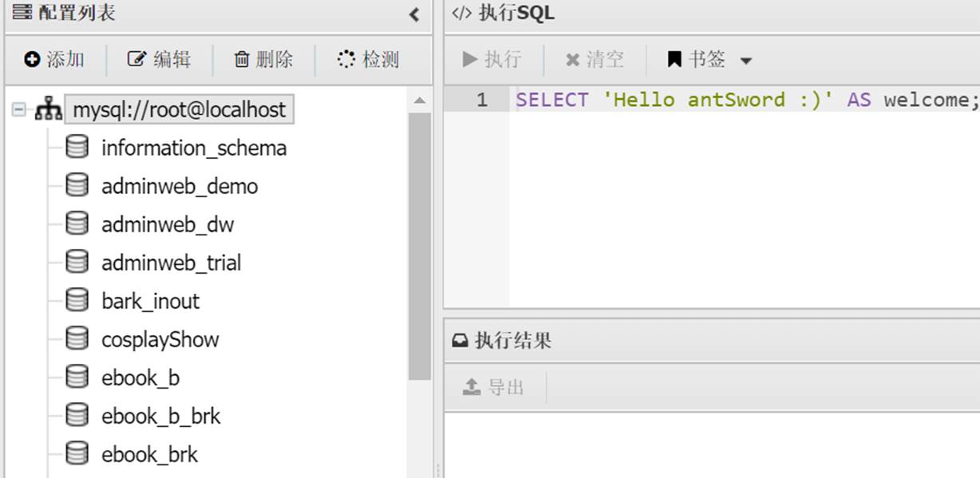Click the database list scrollbar up arrow
The height and width of the screenshot is (478, 980).
click(420, 101)
